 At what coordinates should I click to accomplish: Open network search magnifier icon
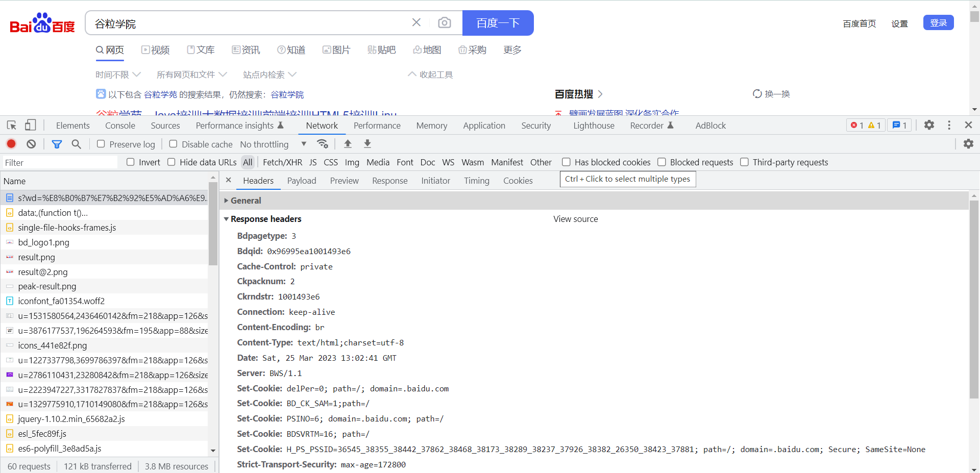click(x=76, y=144)
